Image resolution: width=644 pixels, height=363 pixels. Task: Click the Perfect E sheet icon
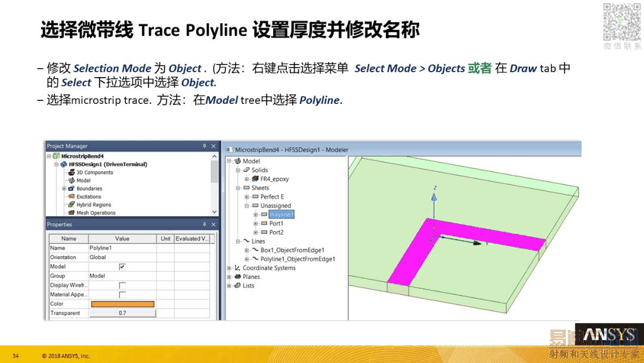pos(255,196)
